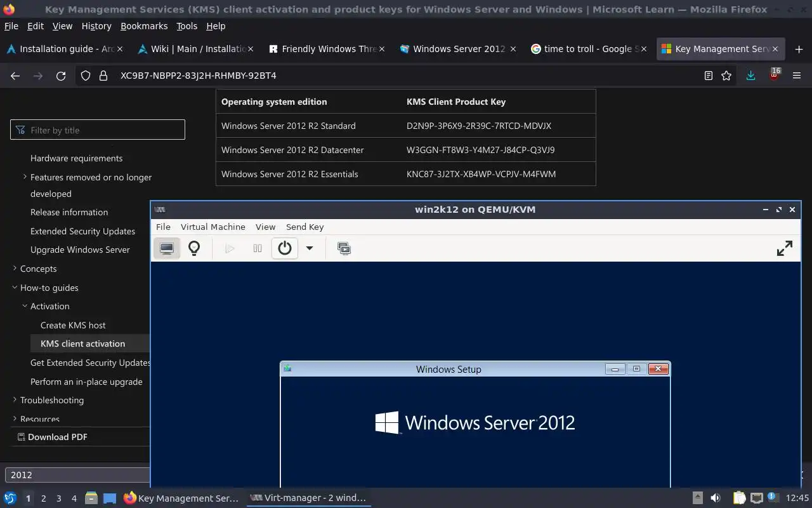Open virt-manager File menu
The height and width of the screenshot is (508, 812).
point(163,227)
